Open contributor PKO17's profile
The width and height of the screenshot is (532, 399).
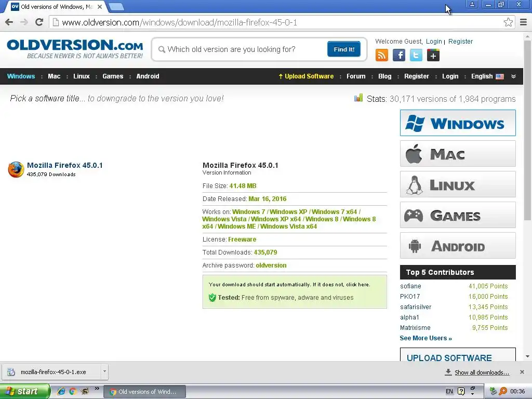click(410, 297)
